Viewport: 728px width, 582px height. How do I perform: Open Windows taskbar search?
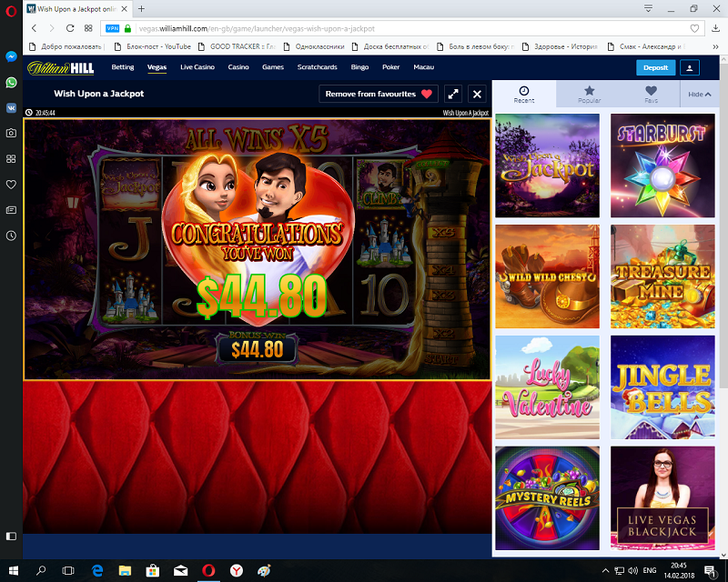(41, 570)
